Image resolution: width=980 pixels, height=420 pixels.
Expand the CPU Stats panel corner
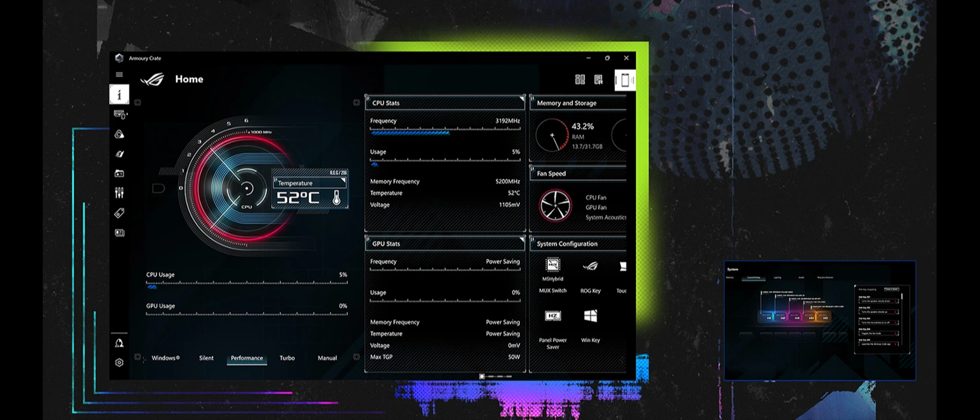[521, 99]
